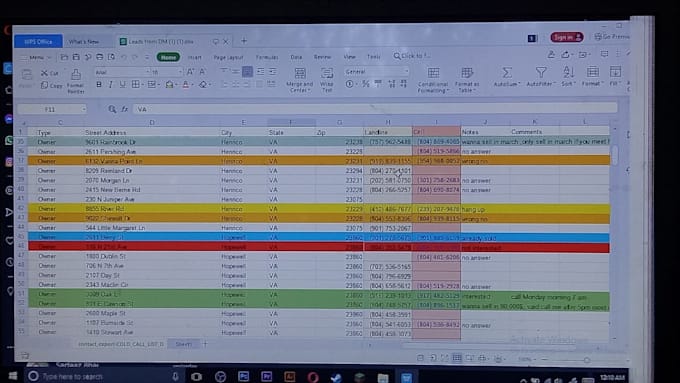Screen dimensions: 680x383
Task: Select the Format Painter brush
Action: point(75,81)
